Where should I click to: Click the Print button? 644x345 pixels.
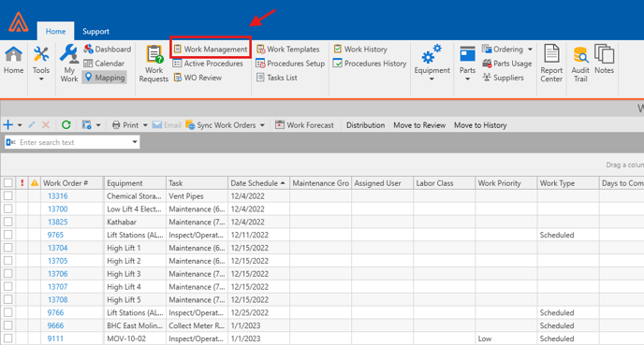(125, 125)
